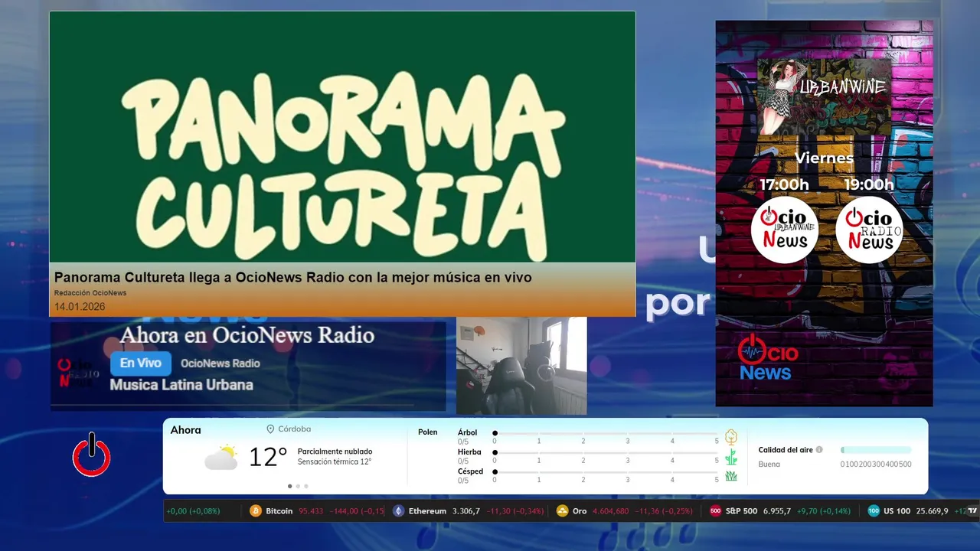Click the En Vivo live button
The height and width of the screenshot is (551, 980).
coord(141,364)
